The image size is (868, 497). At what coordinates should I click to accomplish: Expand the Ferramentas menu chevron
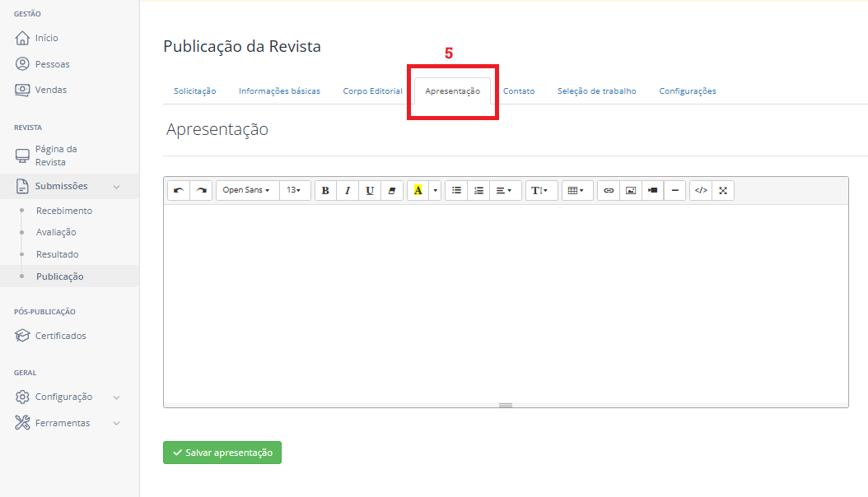click(117, 424)
